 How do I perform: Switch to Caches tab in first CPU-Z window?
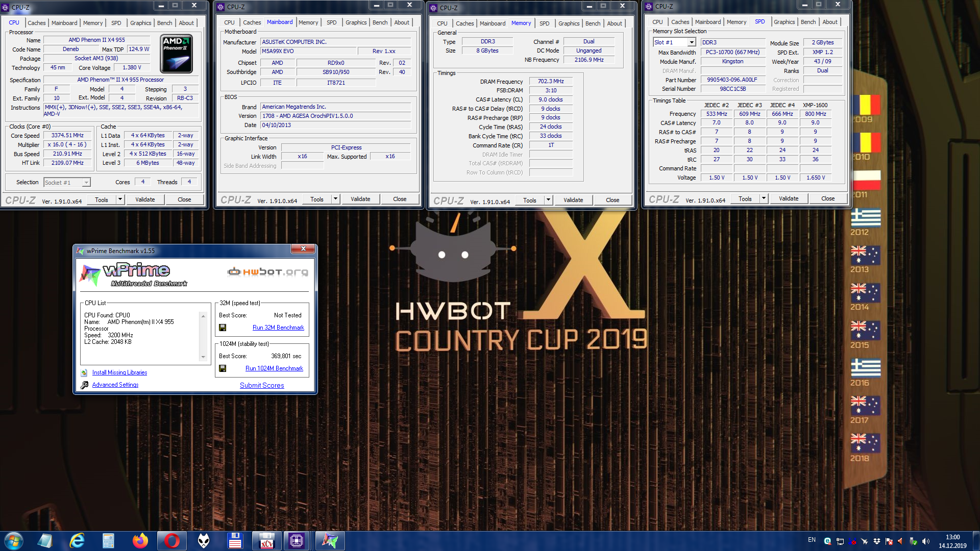(36, 23)
